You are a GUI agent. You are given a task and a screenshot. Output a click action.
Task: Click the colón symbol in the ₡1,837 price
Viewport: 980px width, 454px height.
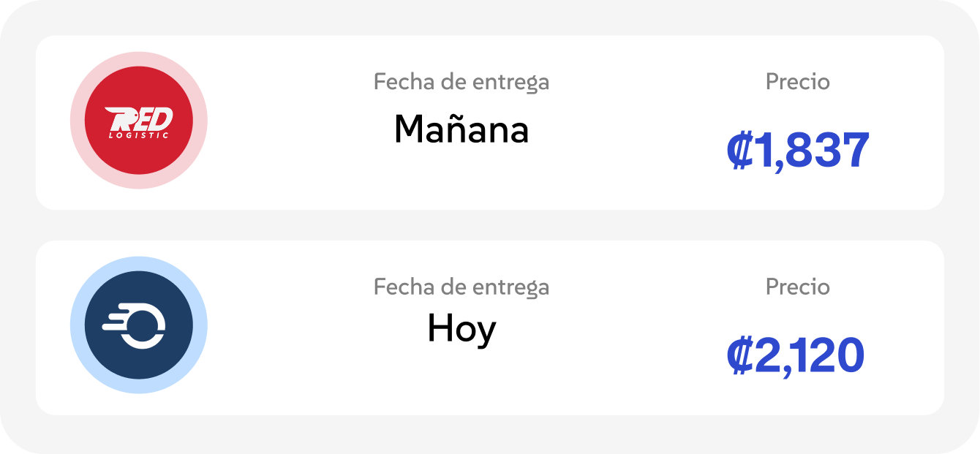[739, 151]
